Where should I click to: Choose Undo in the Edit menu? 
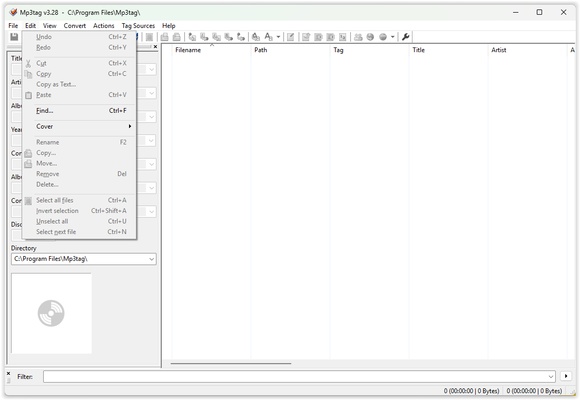[x=79, y=37]
